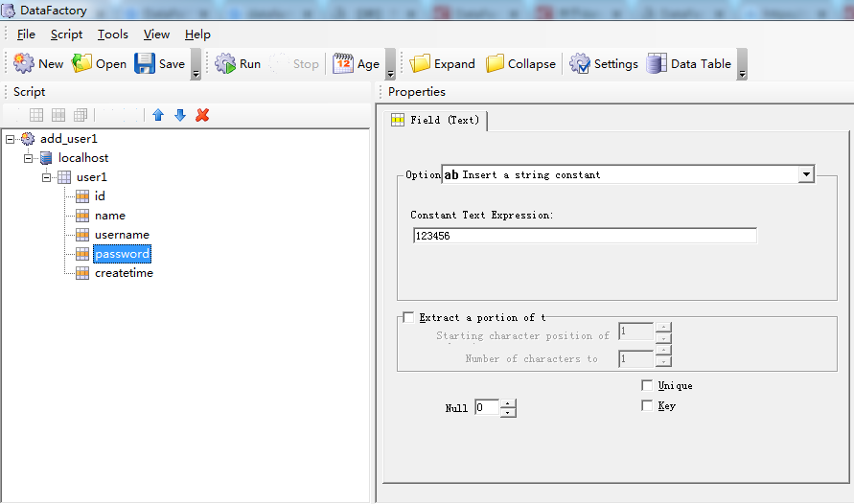Collapse the localhost tree node

click(x=29, y=158)
